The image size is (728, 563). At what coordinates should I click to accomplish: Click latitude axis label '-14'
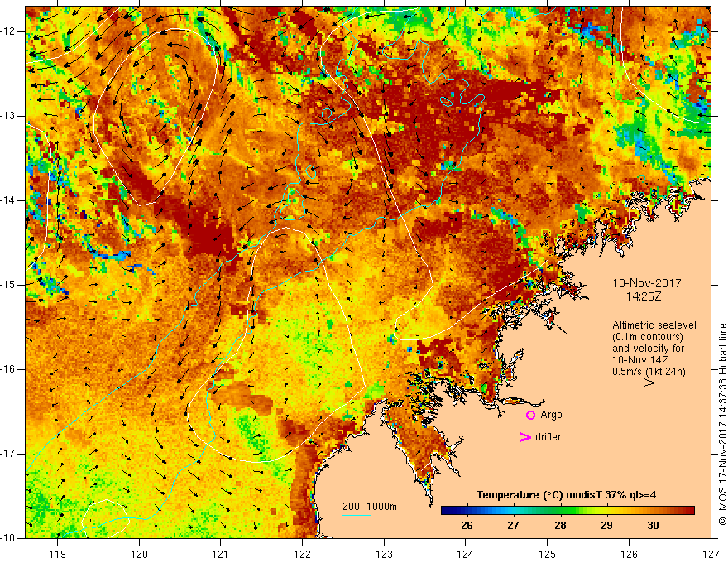8,200
